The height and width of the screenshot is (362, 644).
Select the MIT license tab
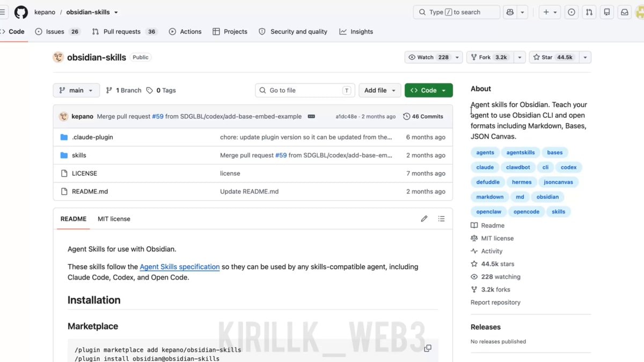(114, 219)
